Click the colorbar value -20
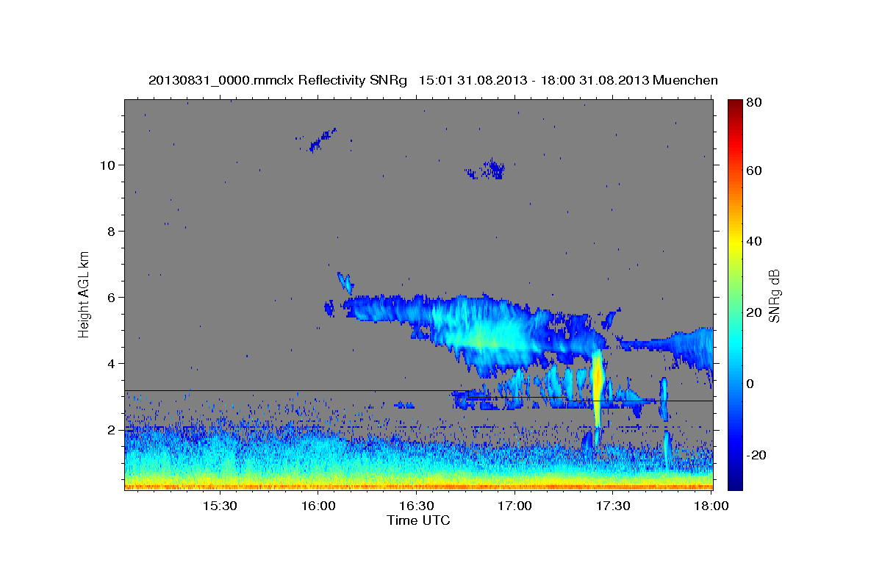Screen dimensions: 882x588 click(x=759, y=455)
